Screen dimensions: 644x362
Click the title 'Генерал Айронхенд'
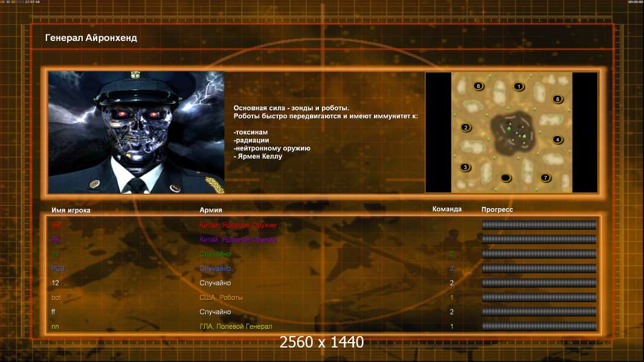point(91,38)
